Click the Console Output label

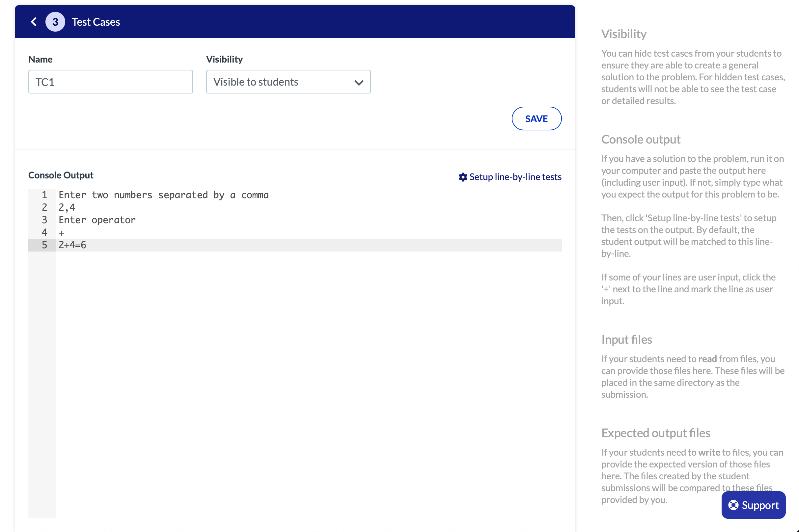pos(61,175)
